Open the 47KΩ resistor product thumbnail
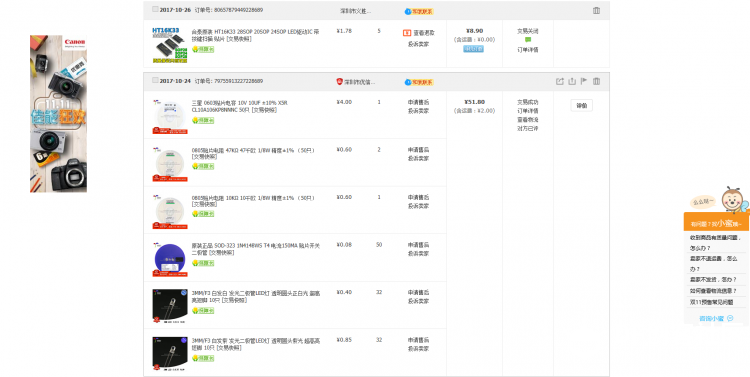Viewport: 750px width, 377px height. click(x=170, y=164)
